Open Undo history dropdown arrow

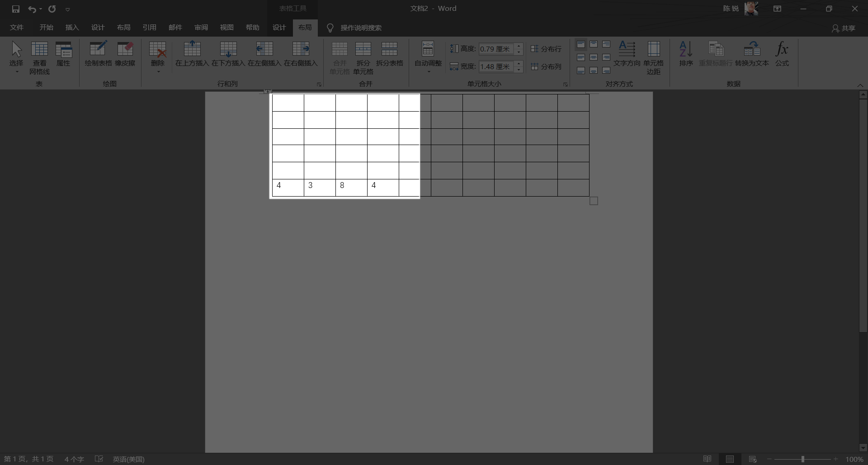(41, 9)
